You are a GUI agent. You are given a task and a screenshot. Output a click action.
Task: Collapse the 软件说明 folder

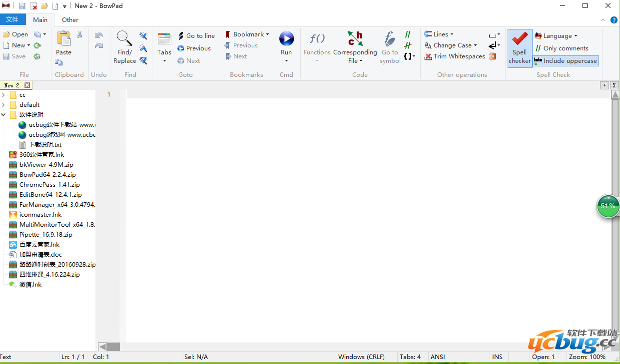tap(4, 115)
